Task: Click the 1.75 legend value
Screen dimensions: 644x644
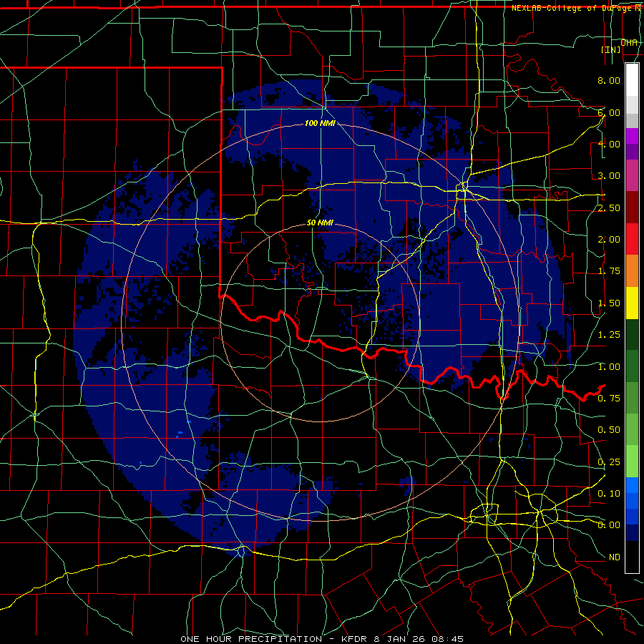Action: (609, 271)
